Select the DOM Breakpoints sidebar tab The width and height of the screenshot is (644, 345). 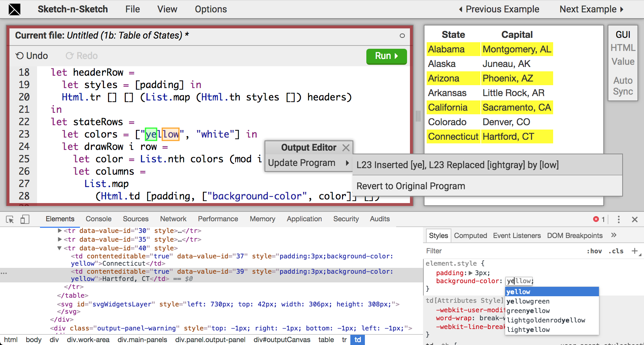(x=575, y=235)
